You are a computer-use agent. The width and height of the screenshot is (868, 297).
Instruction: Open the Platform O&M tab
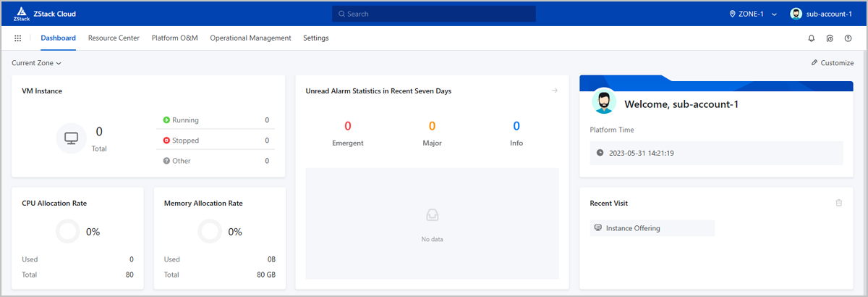click(174, 38)
